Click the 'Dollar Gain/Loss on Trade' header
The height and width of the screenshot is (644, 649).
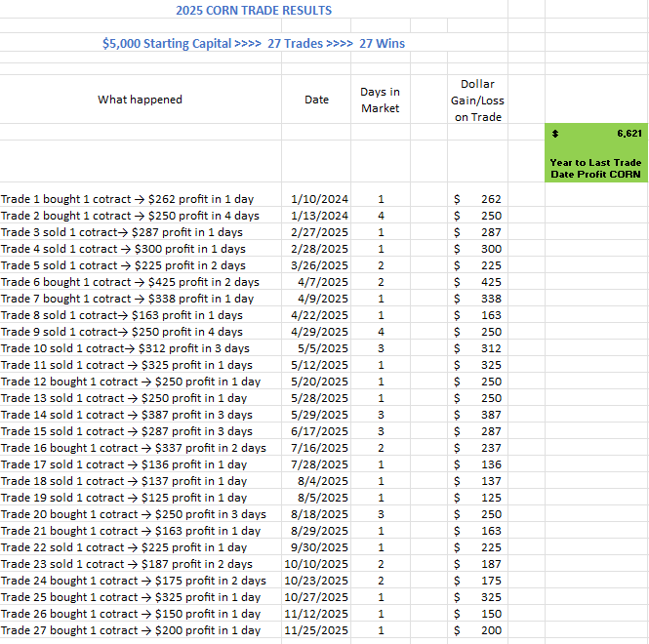pyautogui.click(x=477, y=100)
